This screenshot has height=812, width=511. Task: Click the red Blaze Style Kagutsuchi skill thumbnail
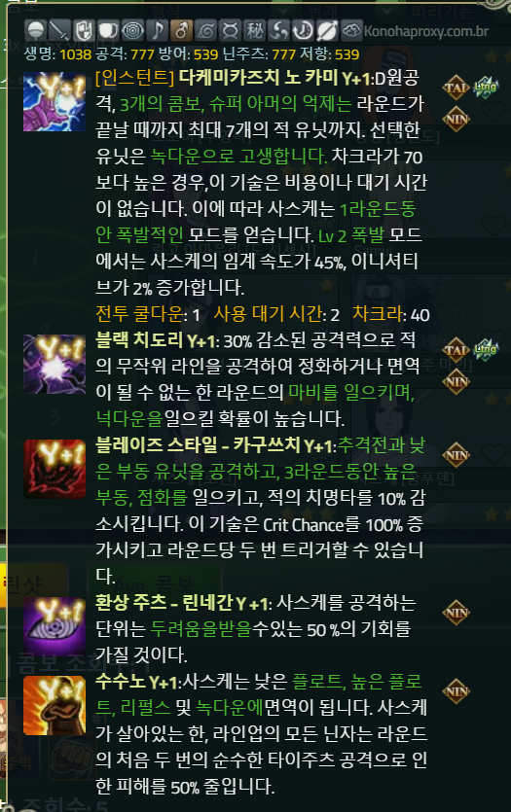click(x=55, y=469)
